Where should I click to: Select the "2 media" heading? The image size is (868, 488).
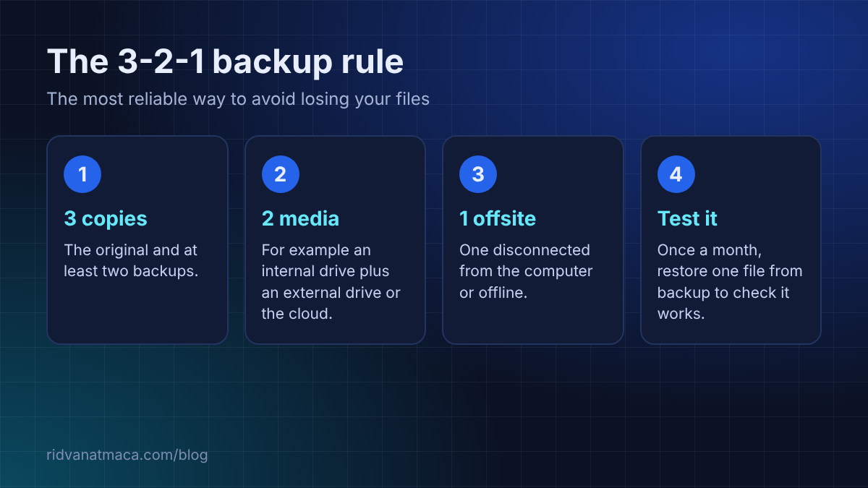[x=300, y=218]
